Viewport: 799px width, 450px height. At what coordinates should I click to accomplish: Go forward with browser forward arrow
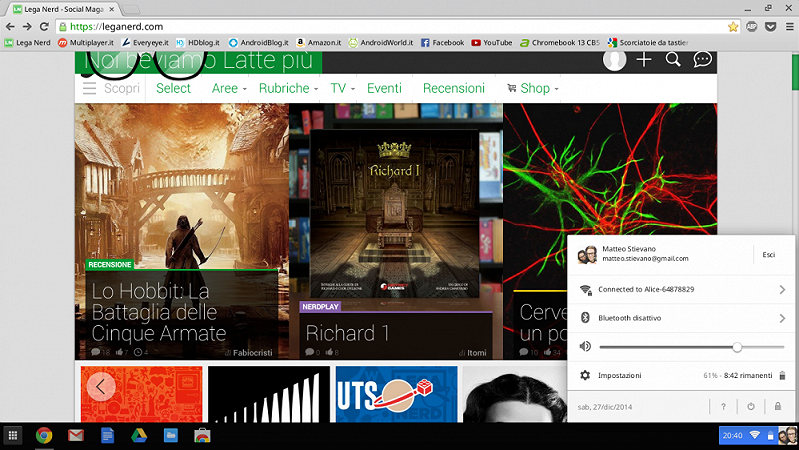[27, 27]
